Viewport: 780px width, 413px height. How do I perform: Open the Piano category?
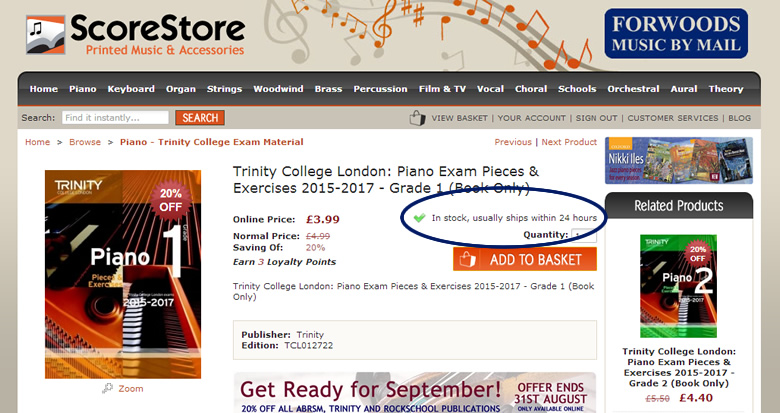click(x=83, y=89)
